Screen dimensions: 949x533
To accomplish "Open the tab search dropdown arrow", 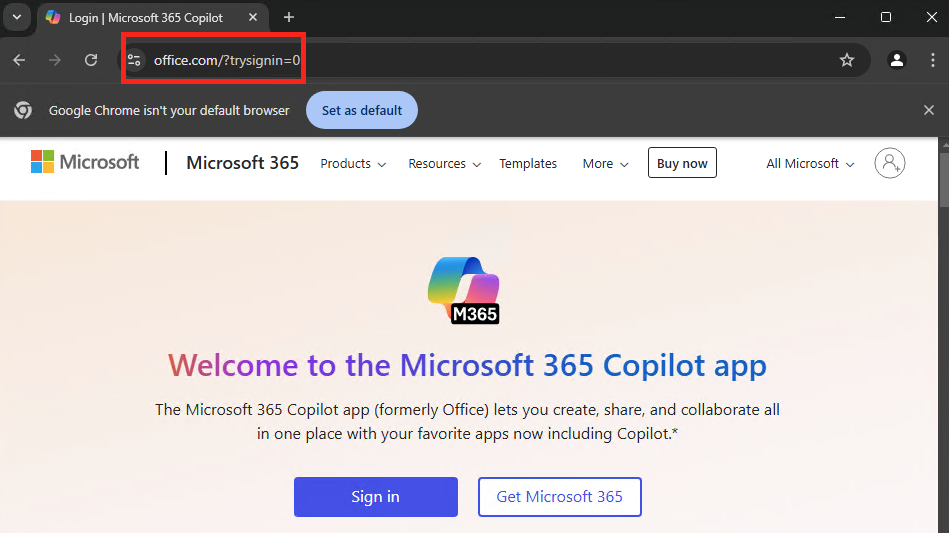I will click(17, 18).
